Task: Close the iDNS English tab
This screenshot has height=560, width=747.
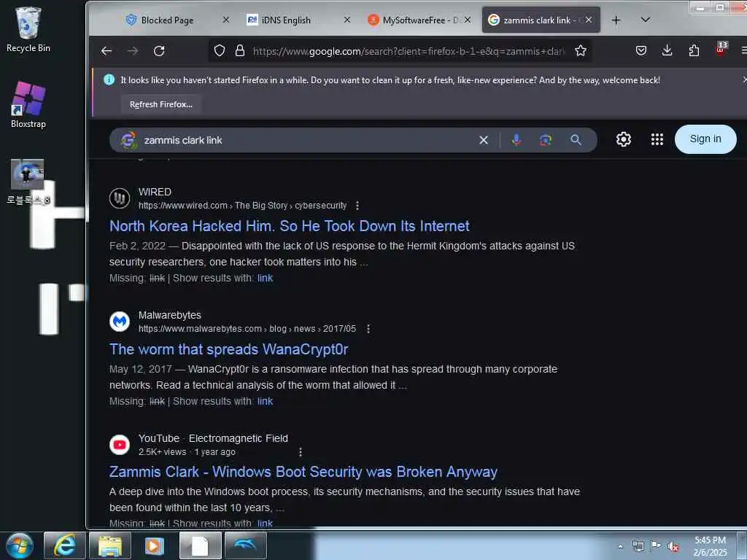Action: (347, 20)
